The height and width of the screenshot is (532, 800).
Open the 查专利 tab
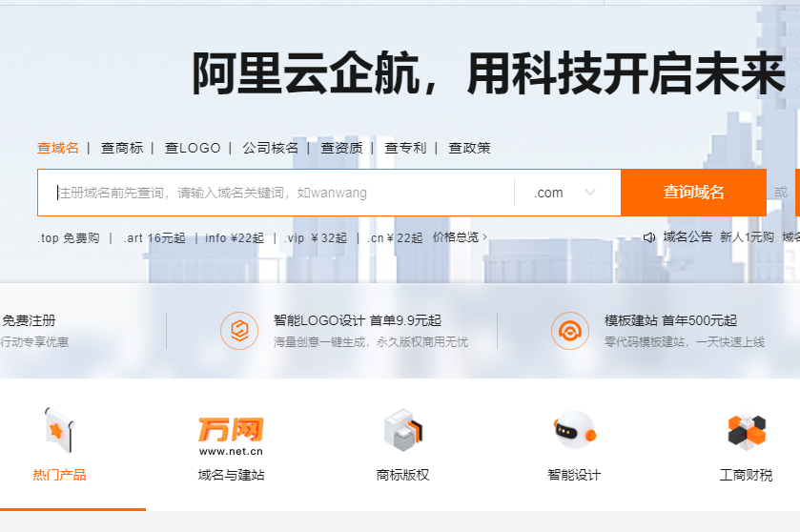tap(405, 148)
